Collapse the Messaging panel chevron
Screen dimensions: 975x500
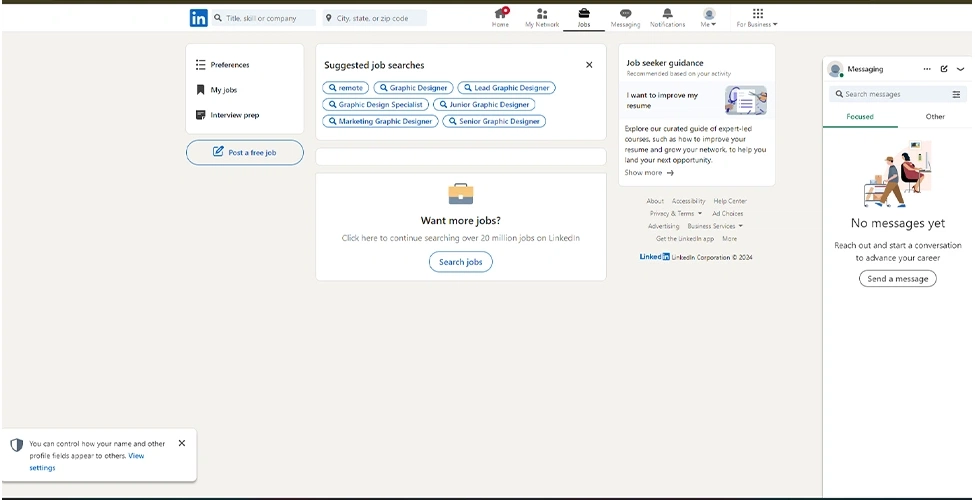(961, 69)
